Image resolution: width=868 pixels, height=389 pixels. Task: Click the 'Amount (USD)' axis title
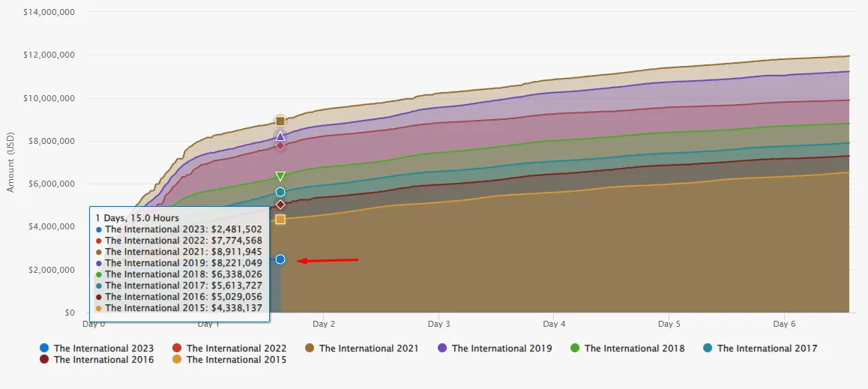coord(10,162)
